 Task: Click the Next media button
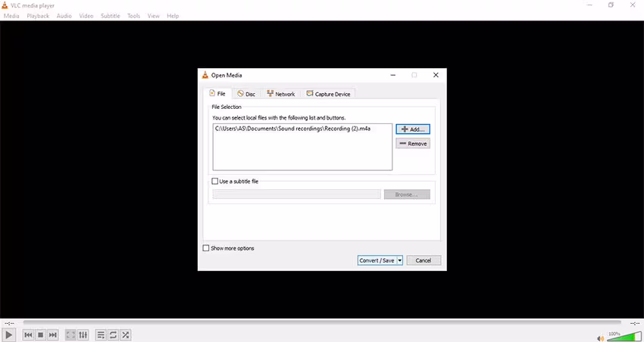pyautogui.click(x=52, y=335)
